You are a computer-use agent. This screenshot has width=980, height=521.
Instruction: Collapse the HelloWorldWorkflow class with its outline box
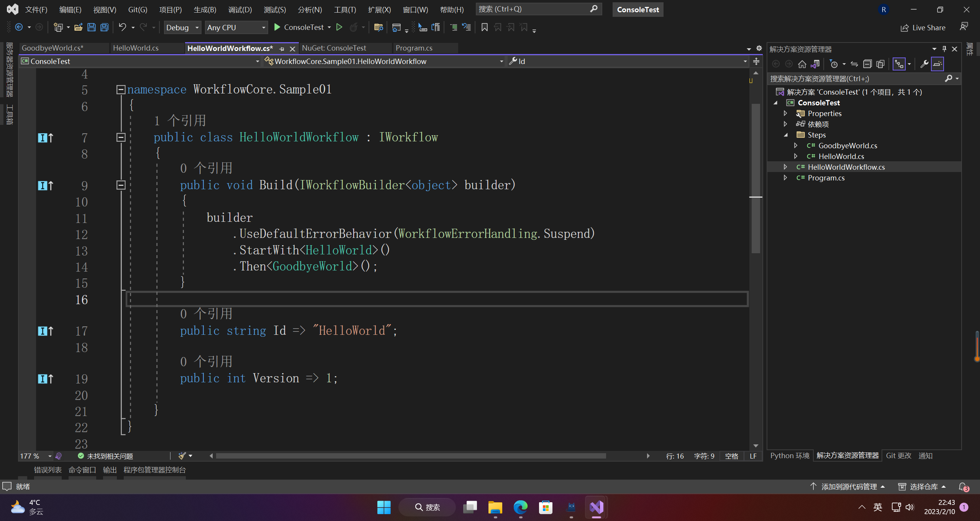121,137
